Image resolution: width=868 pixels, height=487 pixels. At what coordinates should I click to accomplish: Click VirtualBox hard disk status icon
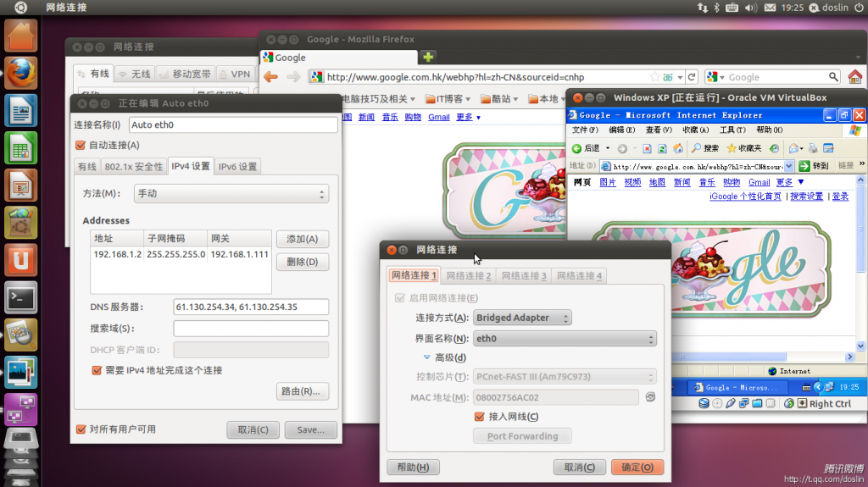[704, 403]
